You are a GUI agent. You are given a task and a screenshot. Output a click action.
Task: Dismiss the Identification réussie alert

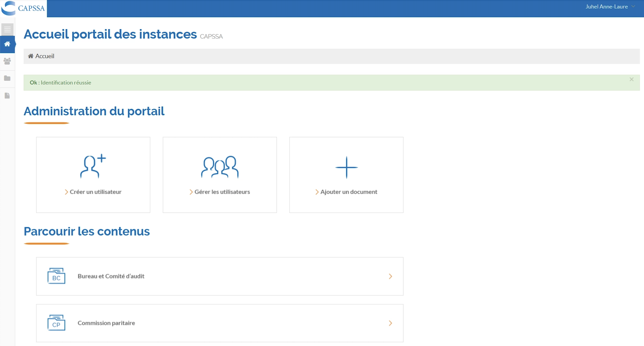point(631,79)
